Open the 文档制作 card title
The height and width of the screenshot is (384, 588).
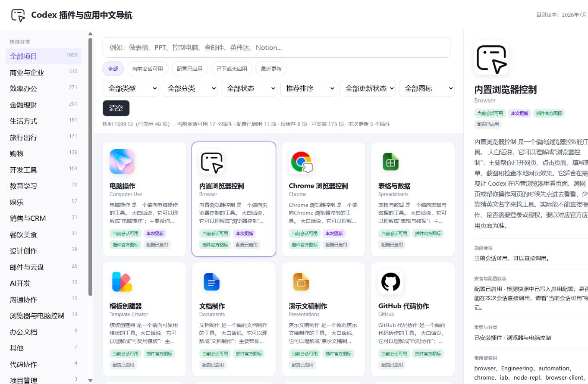pyautogui.click(x=212, y=306)
